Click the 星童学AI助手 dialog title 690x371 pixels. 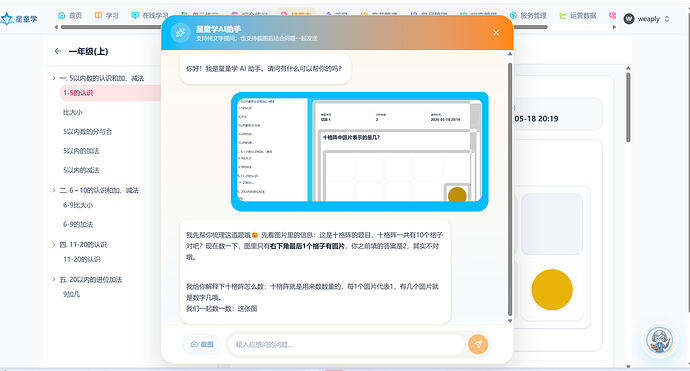pyautogui.click(x=218, y=29)
